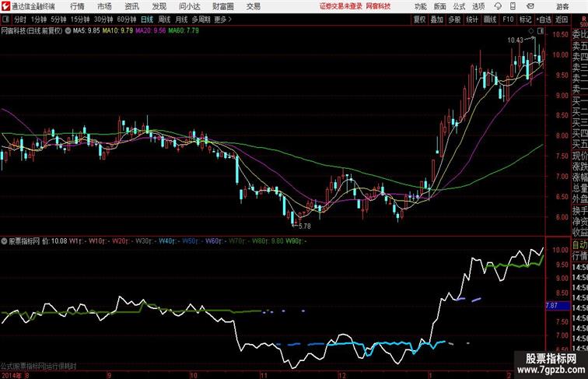The height and width of the screenshot is (379, 588).
Task: Open the 问小达 menu
Action: pos(189,6)
